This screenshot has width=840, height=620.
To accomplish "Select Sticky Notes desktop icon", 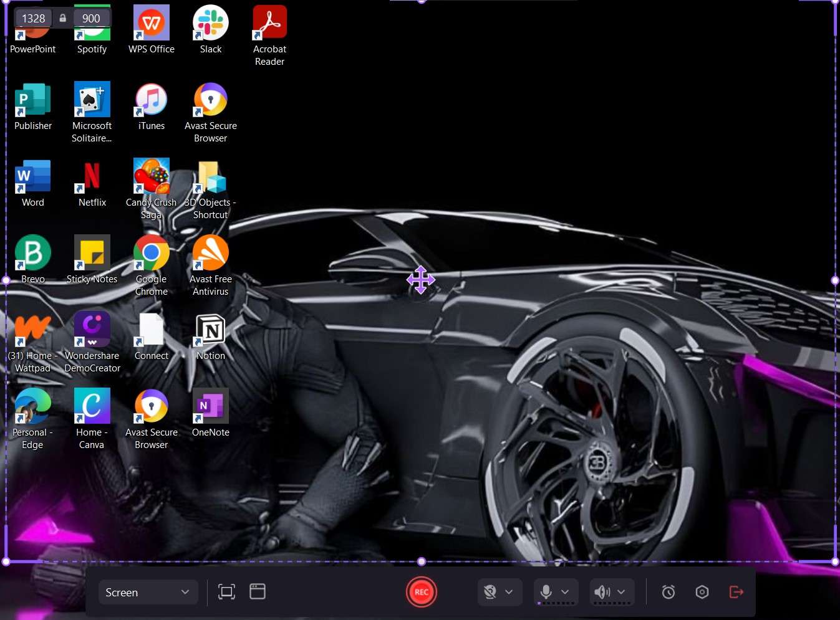I will click(x=92, y=260).
